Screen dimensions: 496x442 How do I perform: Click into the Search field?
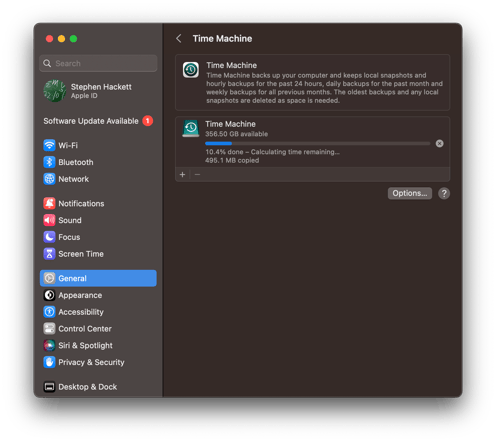click(98, 63)
